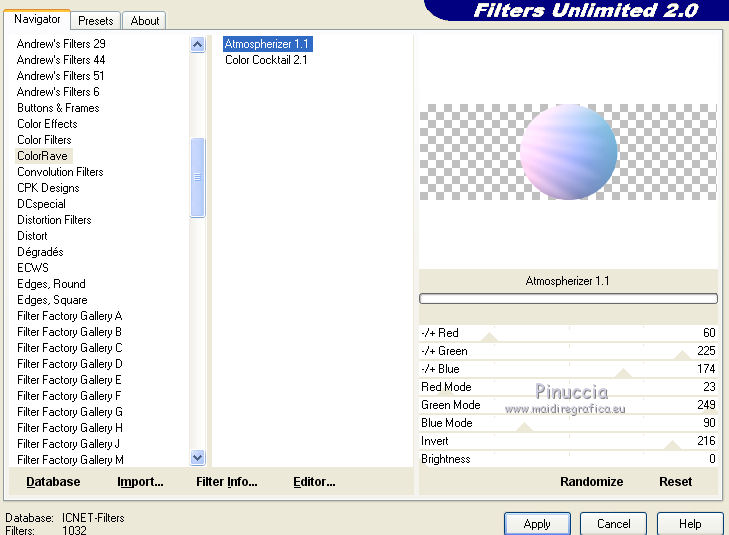Open the Distortion Filters category
The width and height of the screenshot is (729, 535).
coord(54,220)
